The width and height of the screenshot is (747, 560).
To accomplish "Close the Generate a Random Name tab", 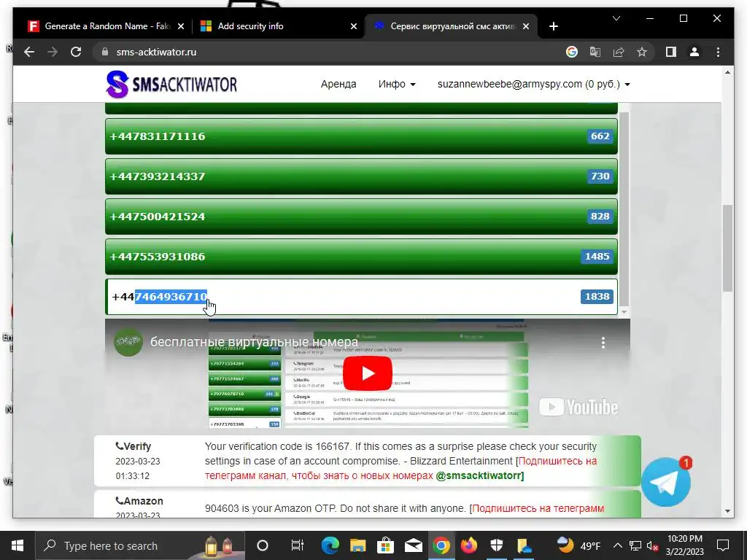I will click(181, 26).
